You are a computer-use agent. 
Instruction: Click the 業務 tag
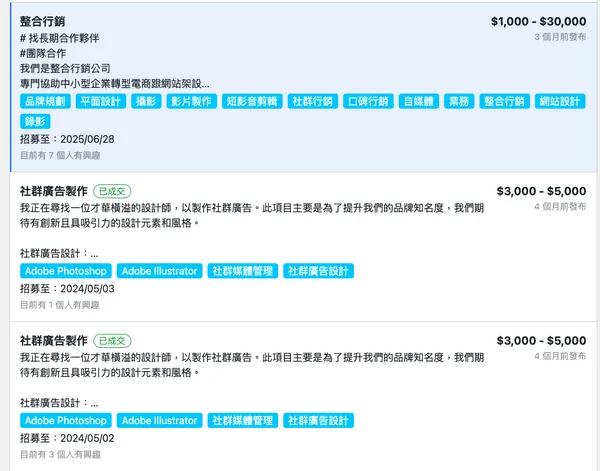tap(459, 101)
